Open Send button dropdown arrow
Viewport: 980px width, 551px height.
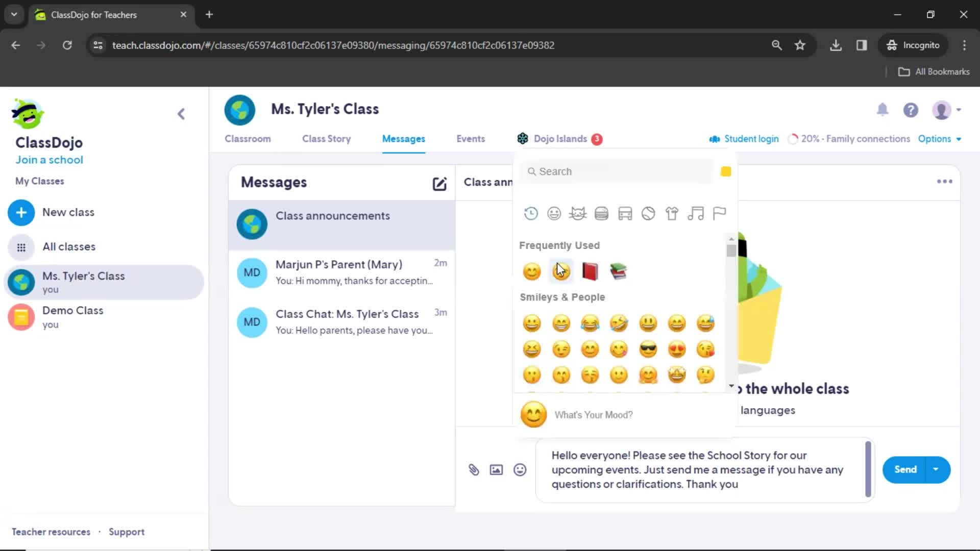point(936,469)
